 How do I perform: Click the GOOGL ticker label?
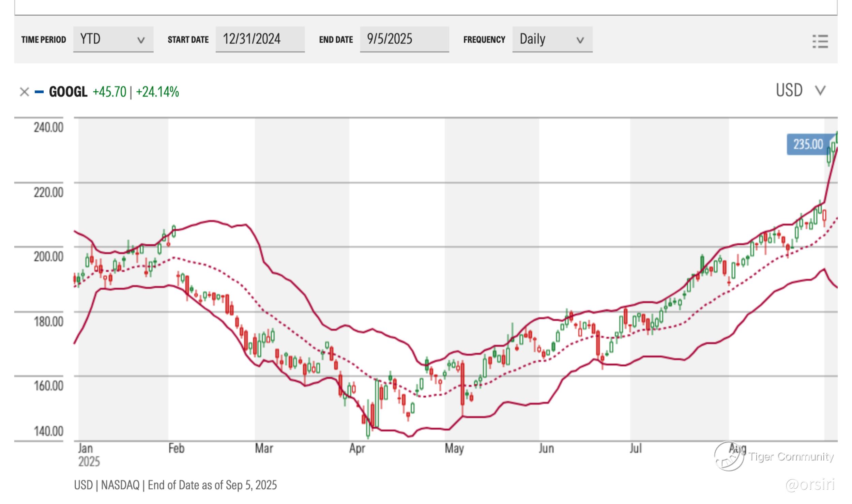tap(68, 92)
